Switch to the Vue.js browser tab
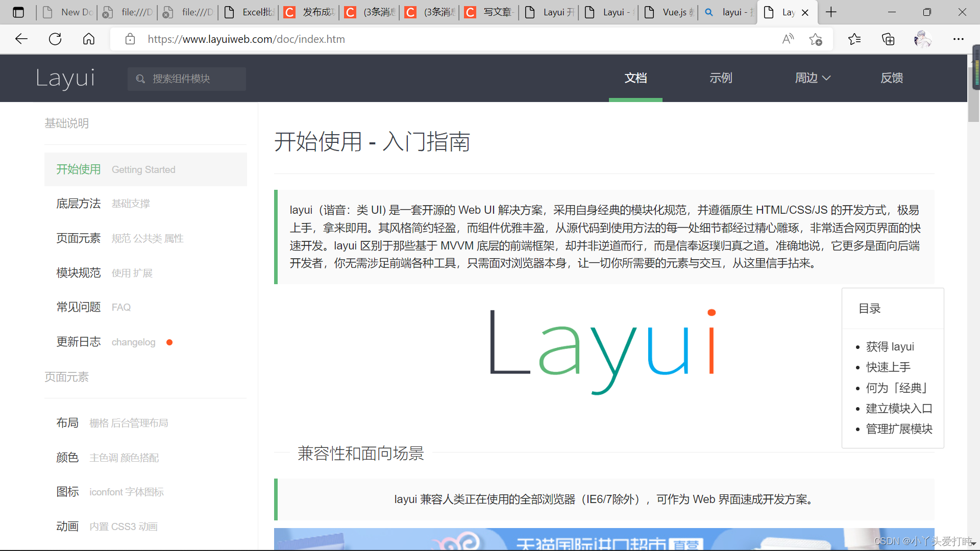 pos(669,12)
